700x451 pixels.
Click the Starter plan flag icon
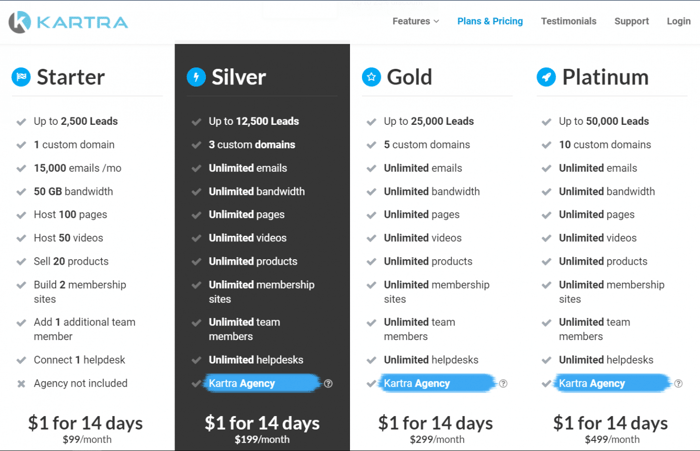click(21, 77)
